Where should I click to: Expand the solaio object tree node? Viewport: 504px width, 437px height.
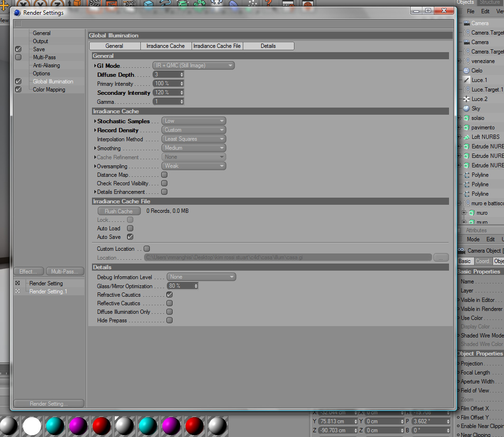459,118
